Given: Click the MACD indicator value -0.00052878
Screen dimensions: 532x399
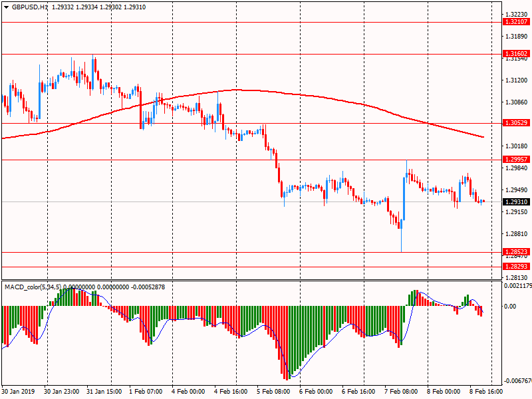Looking at the screenshot, I should 148,287.
